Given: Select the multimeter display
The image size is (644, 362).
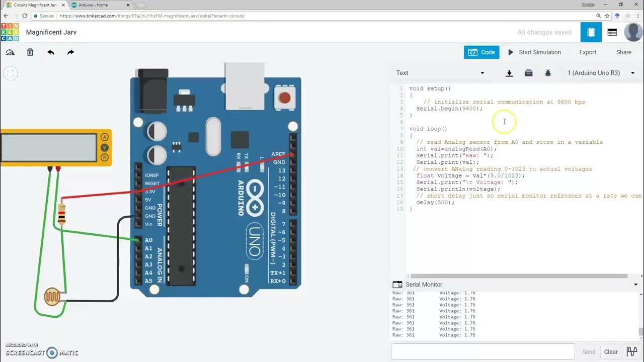Looking at the screenshot, I should tap(49, 147).
